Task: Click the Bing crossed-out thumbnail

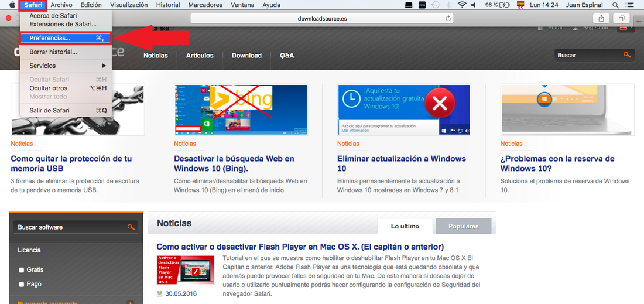Action: pos(240,110)
